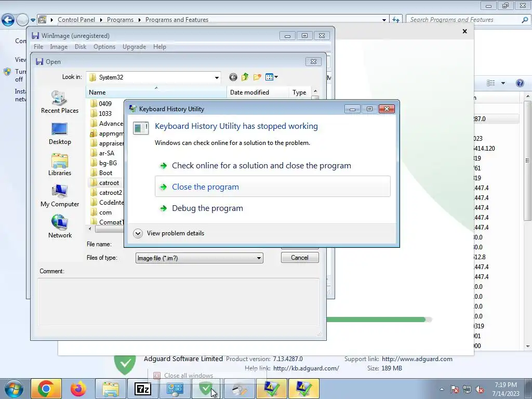Click the muted volume tray icon

[x=480, y=389]
